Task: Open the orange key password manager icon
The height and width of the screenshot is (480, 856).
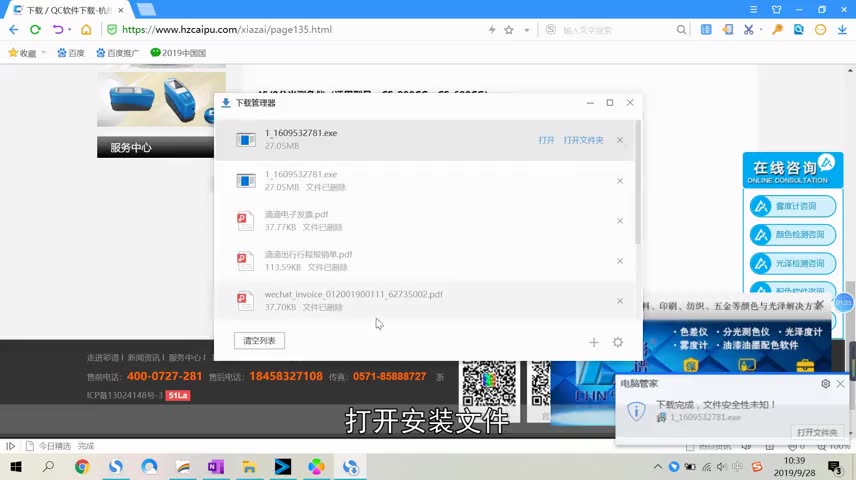Action: tap(777, 29)
